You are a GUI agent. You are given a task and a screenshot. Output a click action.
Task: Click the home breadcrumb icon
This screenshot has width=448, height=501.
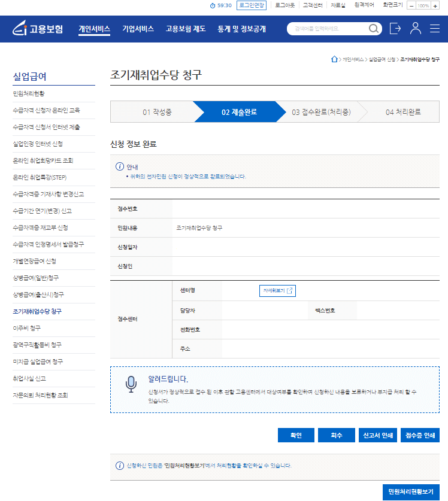tap(334, 59)
